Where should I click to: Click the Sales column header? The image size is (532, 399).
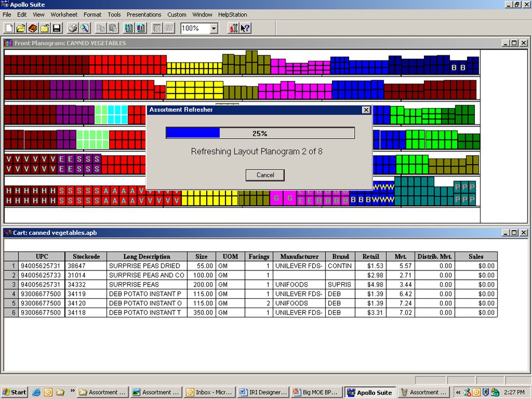click(476, 257)
